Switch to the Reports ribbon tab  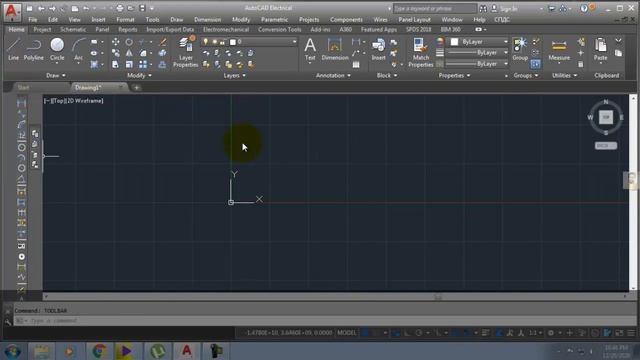127,29
